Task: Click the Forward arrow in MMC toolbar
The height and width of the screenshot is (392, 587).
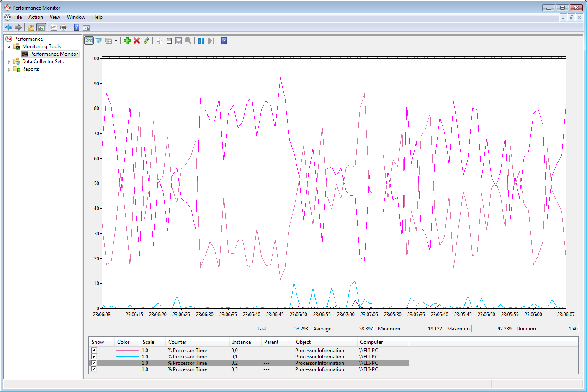Action: (18, 28)
